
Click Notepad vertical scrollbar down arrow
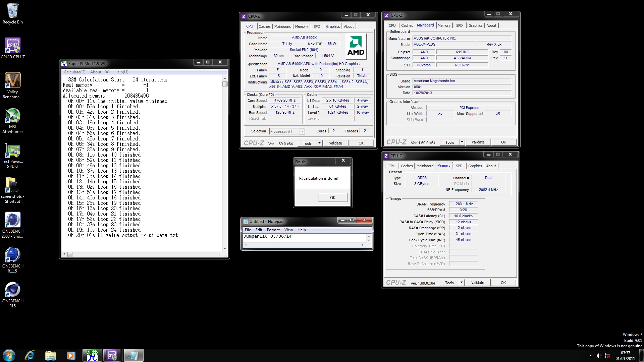coord(369,240)
